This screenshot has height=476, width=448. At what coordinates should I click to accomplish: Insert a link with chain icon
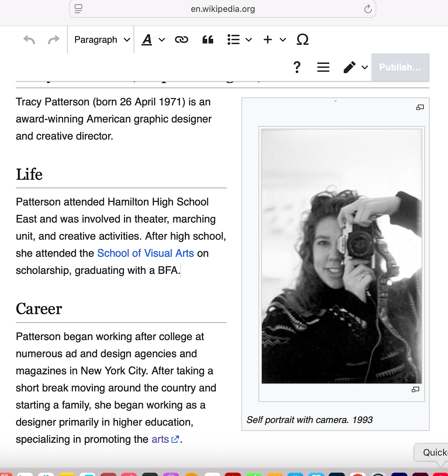pos(181,40)
